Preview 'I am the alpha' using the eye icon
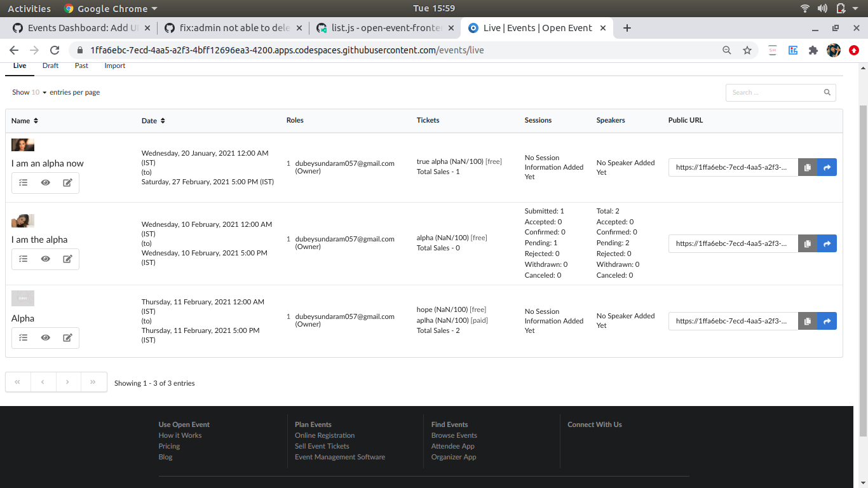 click(45, 259)
